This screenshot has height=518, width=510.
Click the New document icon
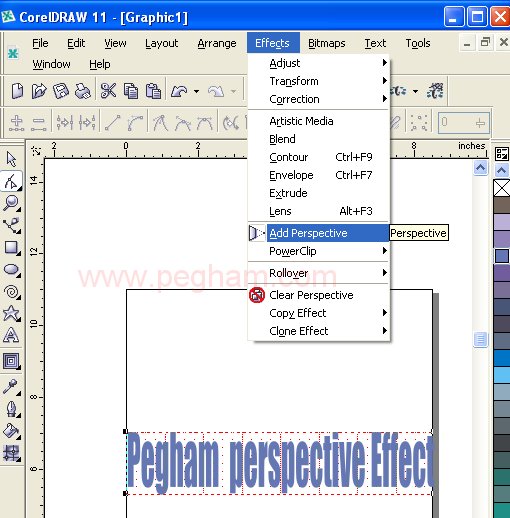coord(17,91)
